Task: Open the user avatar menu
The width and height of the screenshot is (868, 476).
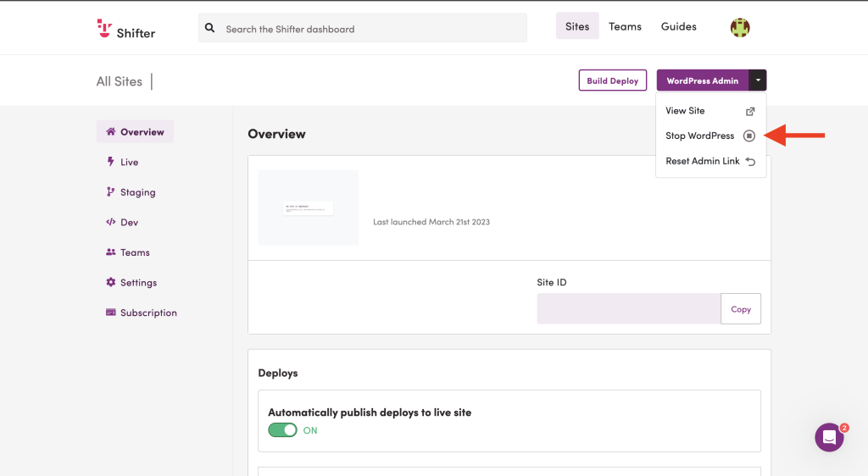Action: [740, 27]
